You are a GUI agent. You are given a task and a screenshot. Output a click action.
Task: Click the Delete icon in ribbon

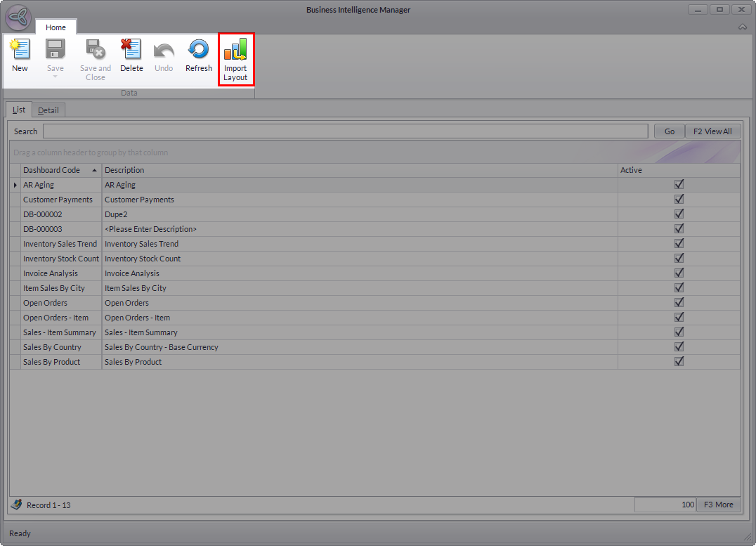coord(131,50)
